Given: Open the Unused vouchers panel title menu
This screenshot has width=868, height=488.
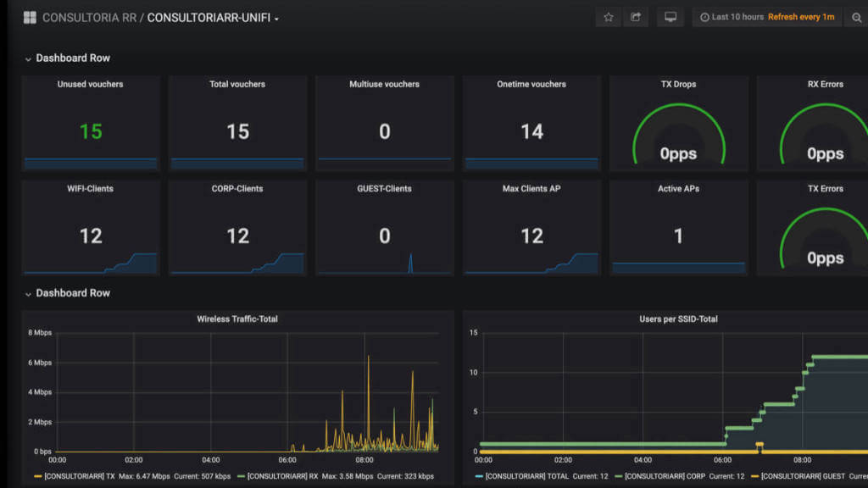Looking at the screenshot, I should (90, 84).
